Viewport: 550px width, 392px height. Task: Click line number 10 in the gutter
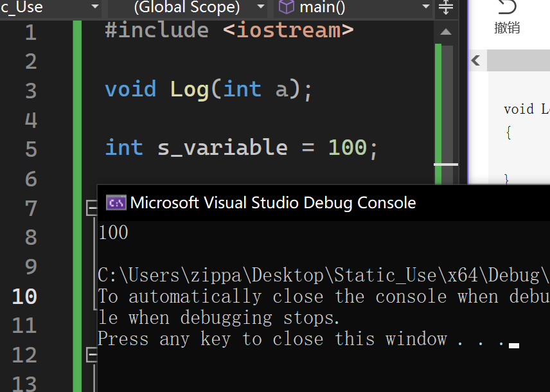click(x=24, y=296)
